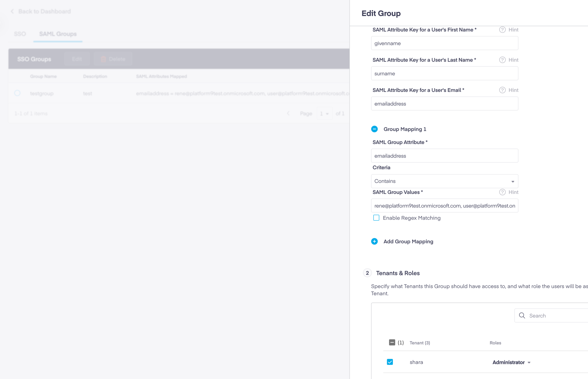Click the SAML Group Values input field
The height and width of the screenshot is (379, 588).
click(444, 206)
